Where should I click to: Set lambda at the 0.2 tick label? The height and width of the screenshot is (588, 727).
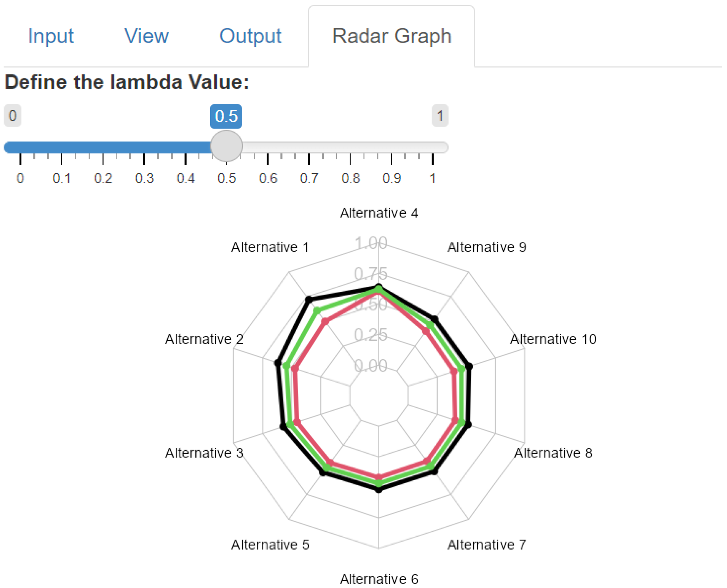[x=103, y=179]
